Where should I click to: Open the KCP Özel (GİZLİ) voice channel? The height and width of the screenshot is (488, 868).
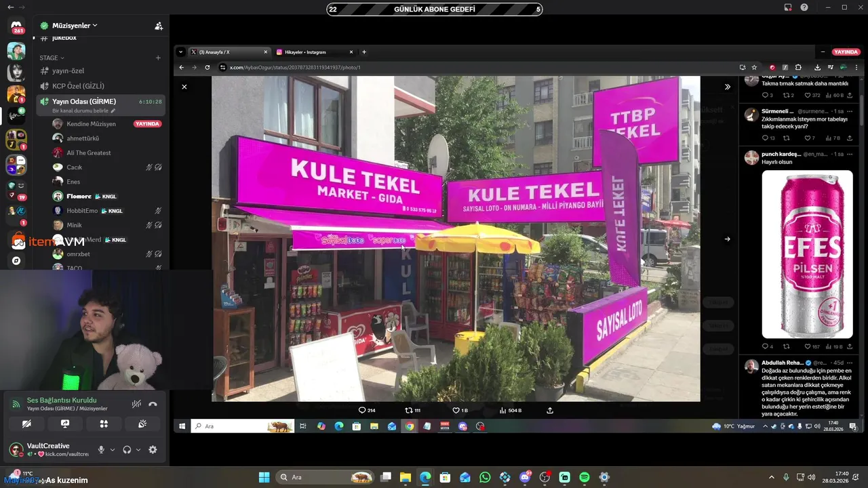click(x=100, y=85)
